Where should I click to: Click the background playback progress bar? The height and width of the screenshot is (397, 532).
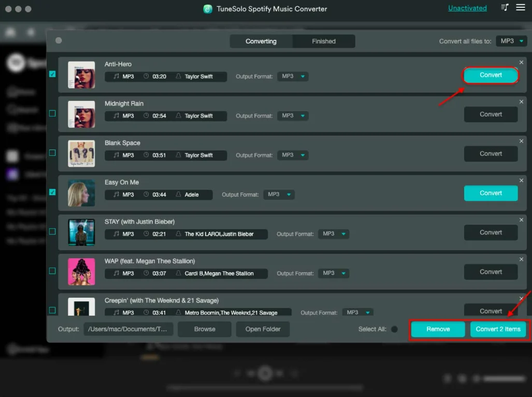265,387
